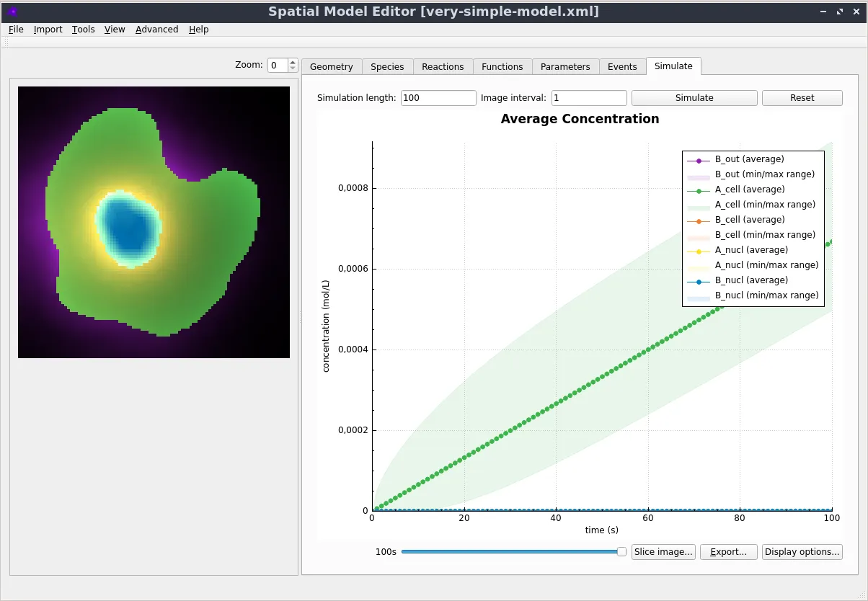The image size is (868, 601).
Task: Open the File menu
Action: pyautogui.click(x=16, y=30)
